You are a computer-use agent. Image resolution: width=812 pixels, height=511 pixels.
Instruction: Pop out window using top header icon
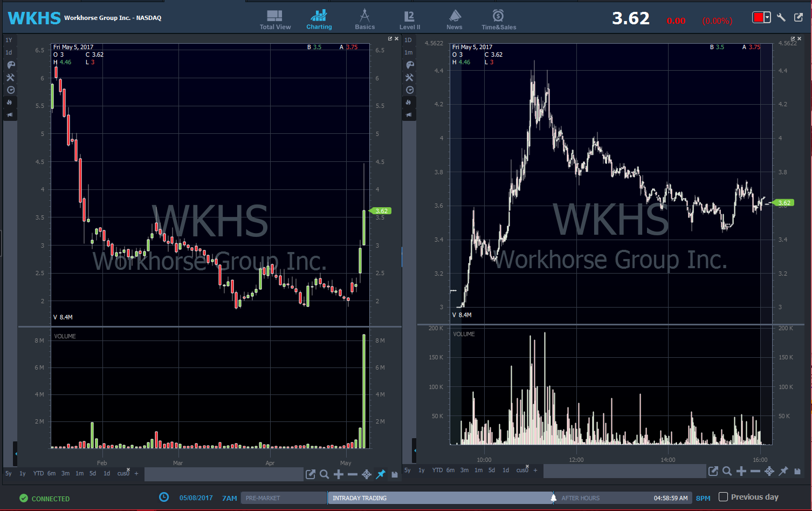[799, 18]
